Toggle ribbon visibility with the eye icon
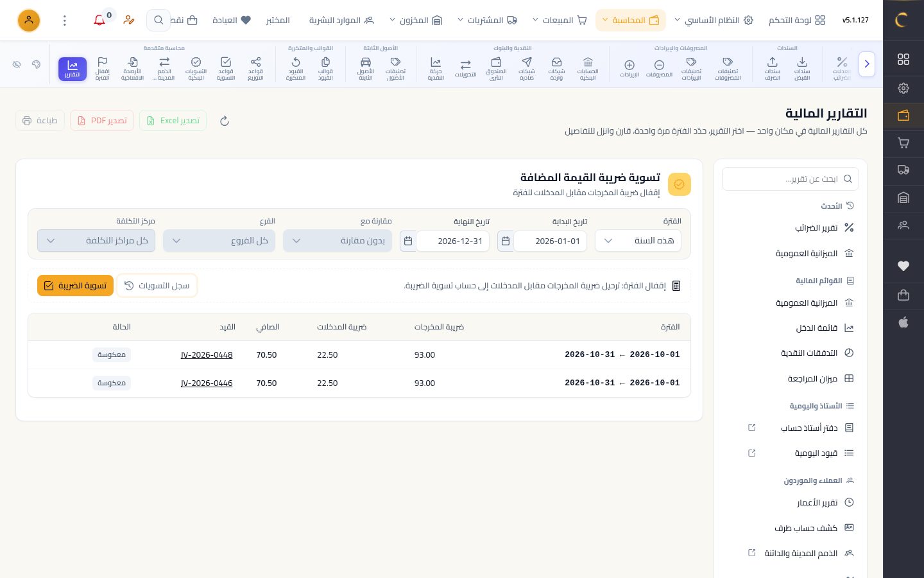This screenshot has height=578, width=924. click(17, 64)
